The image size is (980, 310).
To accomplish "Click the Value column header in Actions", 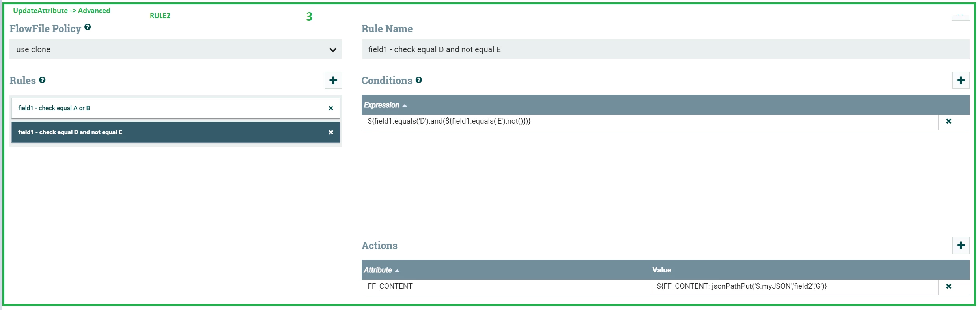I will pos(661,270).
